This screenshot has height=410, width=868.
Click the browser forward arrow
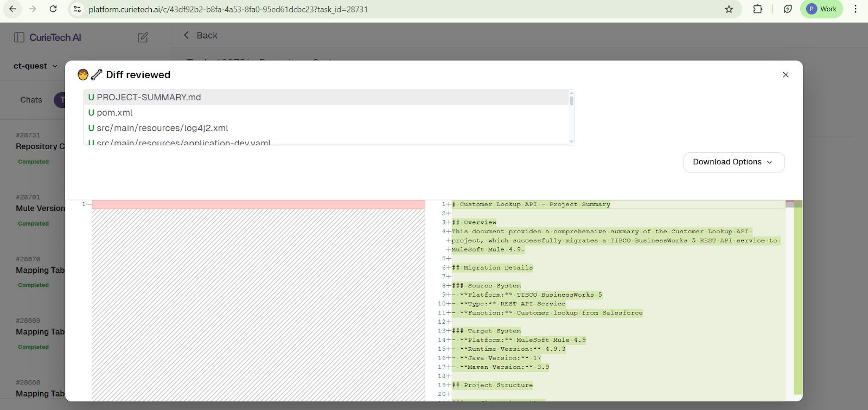pyautogui.click(x=33, y=9)
